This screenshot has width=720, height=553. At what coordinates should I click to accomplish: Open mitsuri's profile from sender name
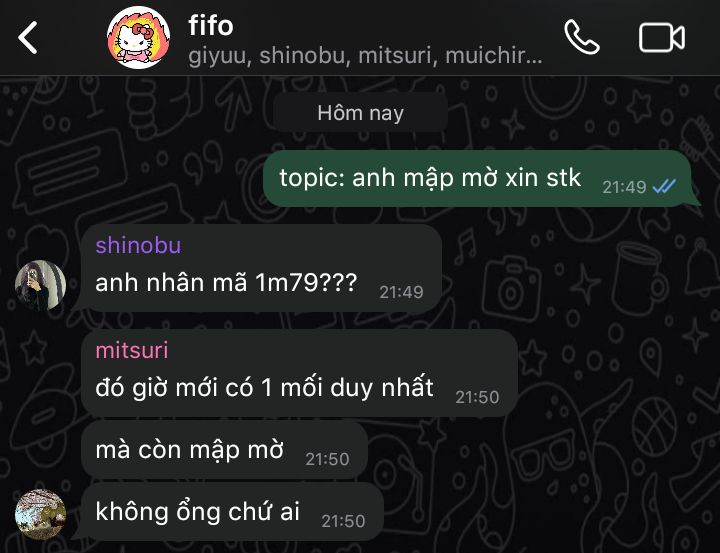[x=132, y=350]
